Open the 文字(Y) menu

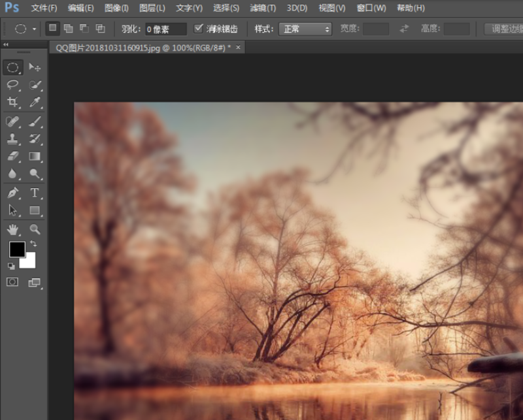click(189, 8)
